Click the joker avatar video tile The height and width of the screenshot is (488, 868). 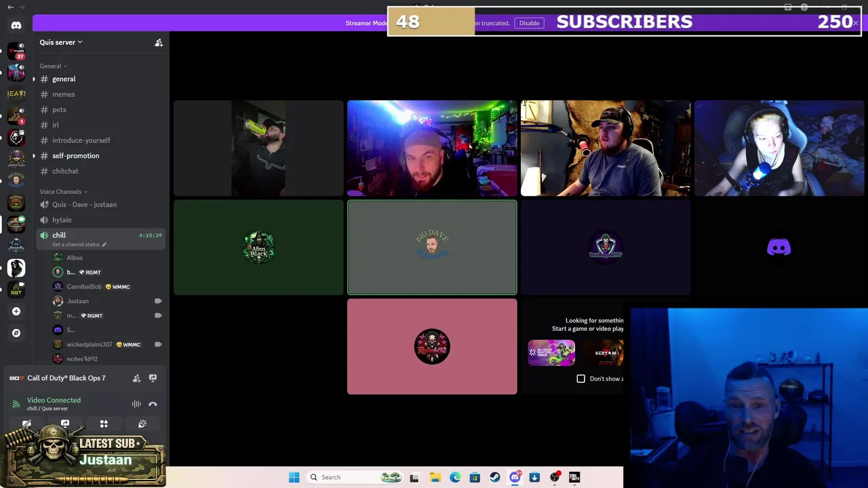606,247
